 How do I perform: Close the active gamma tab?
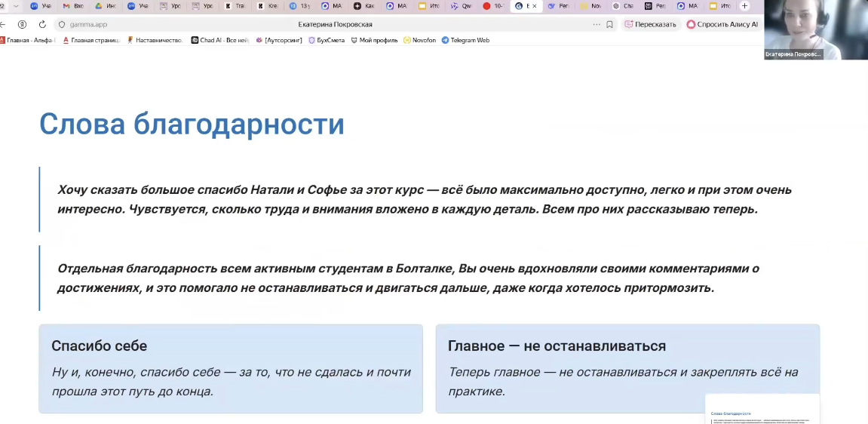point(535,6)
